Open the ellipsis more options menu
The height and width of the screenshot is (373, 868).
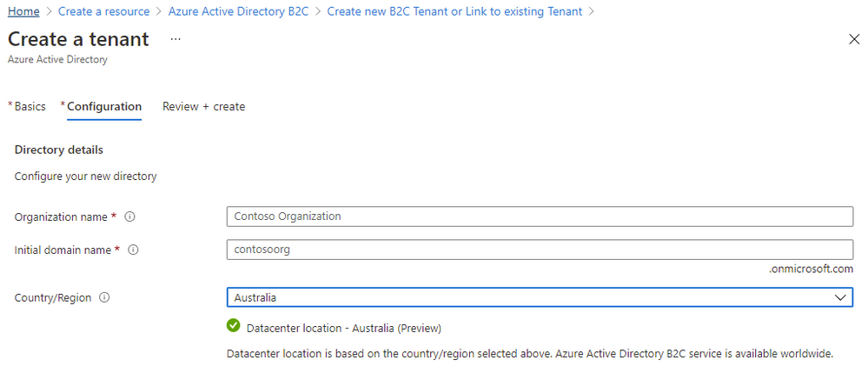point(176,39)
